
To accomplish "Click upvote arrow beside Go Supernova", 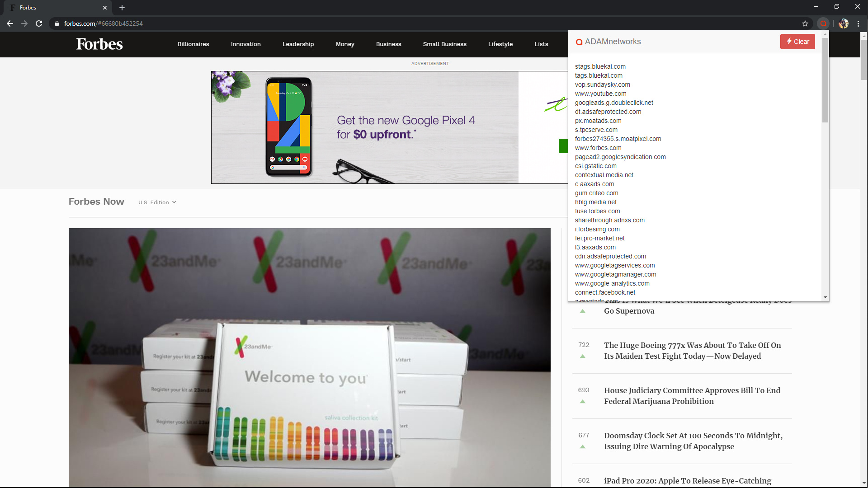I will tap(583, 311).
